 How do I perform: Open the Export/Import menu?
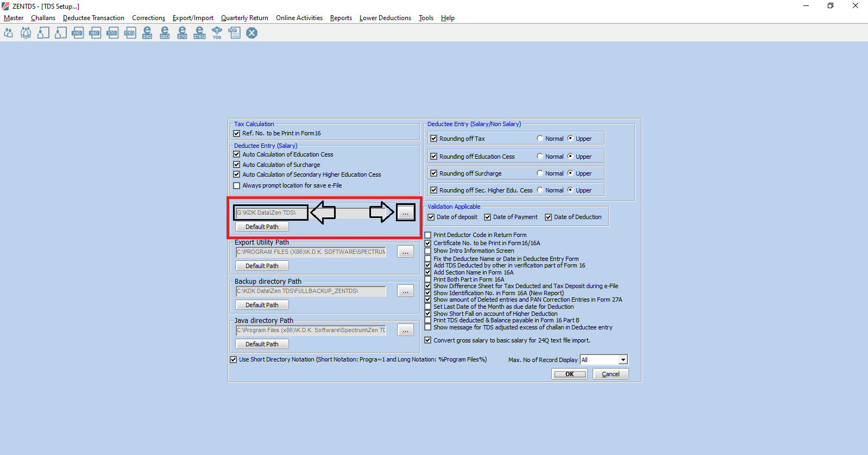pyautogui.click(x=193, y=18)
